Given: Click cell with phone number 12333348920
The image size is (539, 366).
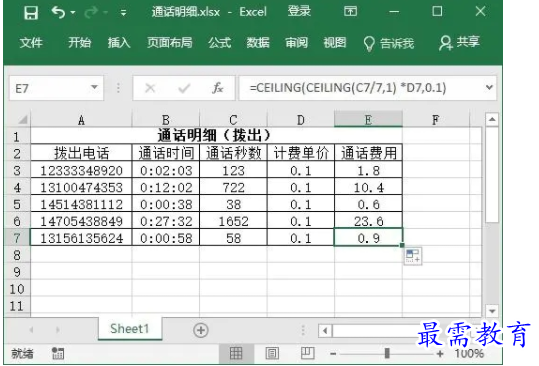Looking at the screenshot, I should [81, 170].
